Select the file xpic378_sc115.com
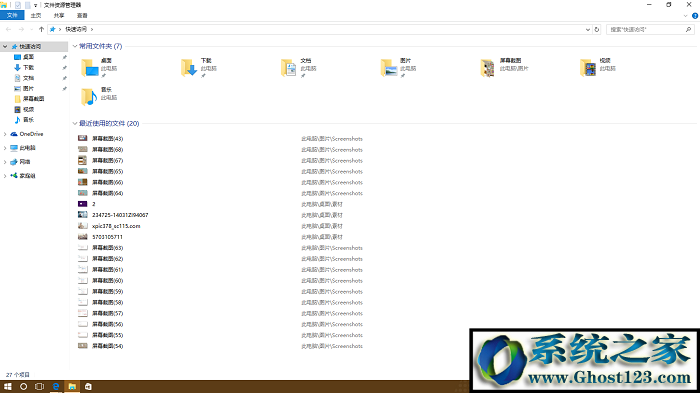 tap(116, 226)
